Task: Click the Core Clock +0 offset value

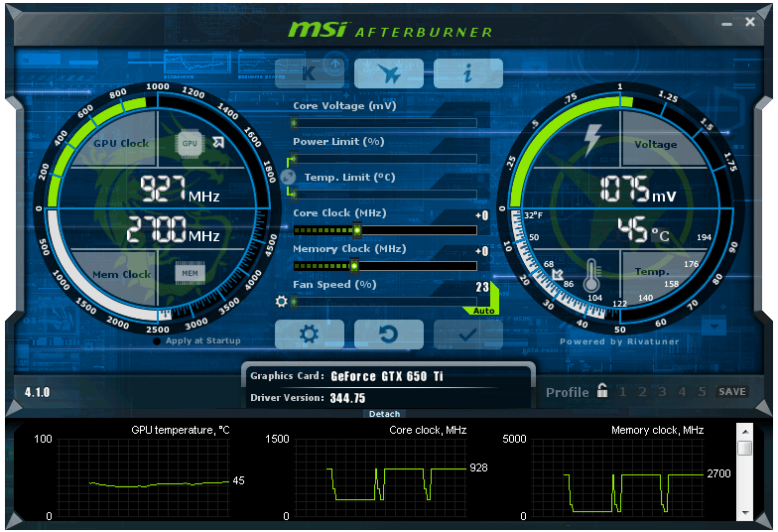Action: coord(482,216)
